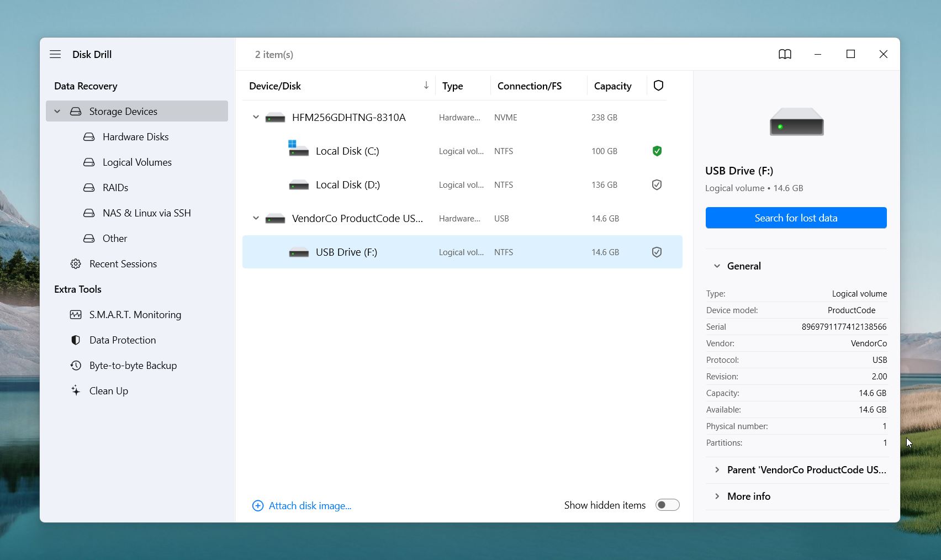Select the HFM256GDHTNG-8310A disk row

[462, 118]
